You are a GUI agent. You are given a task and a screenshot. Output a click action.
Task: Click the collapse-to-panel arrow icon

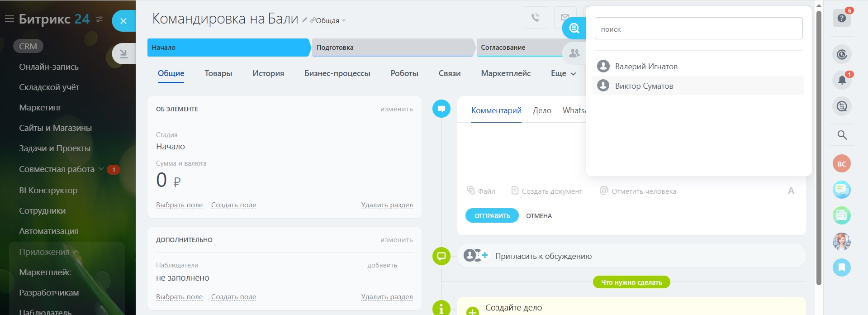[x=123, y=54]
